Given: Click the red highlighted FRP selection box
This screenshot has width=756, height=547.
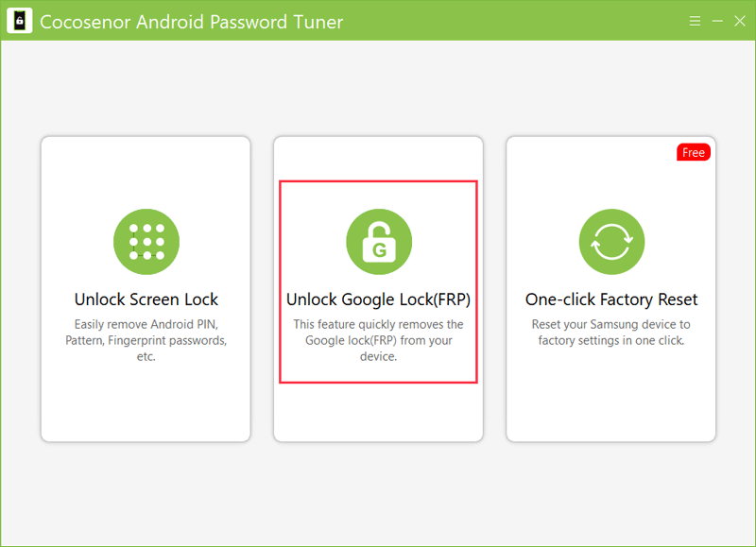Looking at the screenshot, I should [x=379, y=282].
